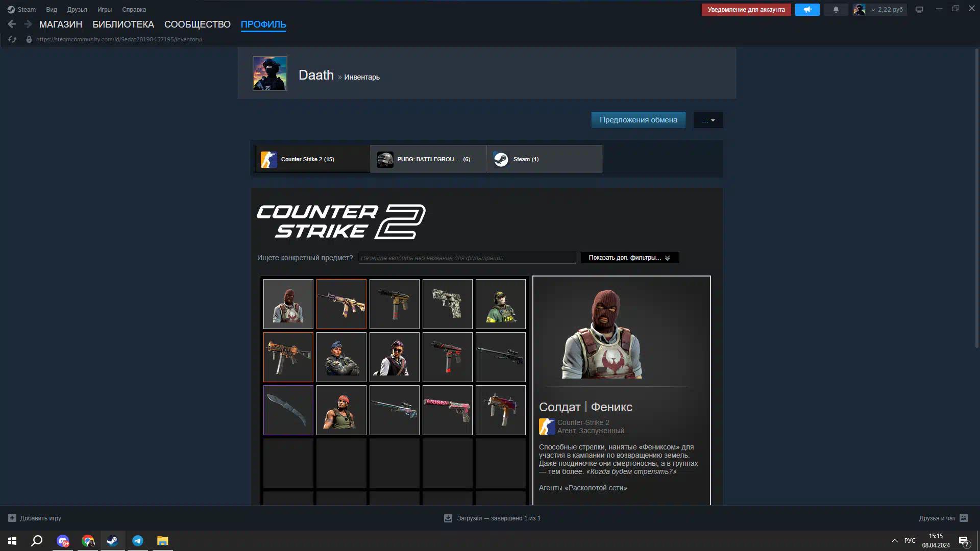Click into the item name filter field
980x551 pixels.
(467, 258)
